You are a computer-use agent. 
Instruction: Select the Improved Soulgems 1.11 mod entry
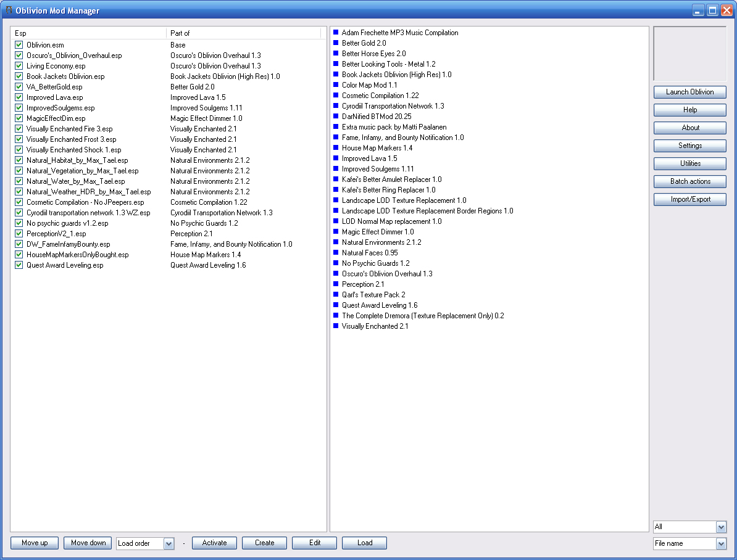click(x=378, y=168)
